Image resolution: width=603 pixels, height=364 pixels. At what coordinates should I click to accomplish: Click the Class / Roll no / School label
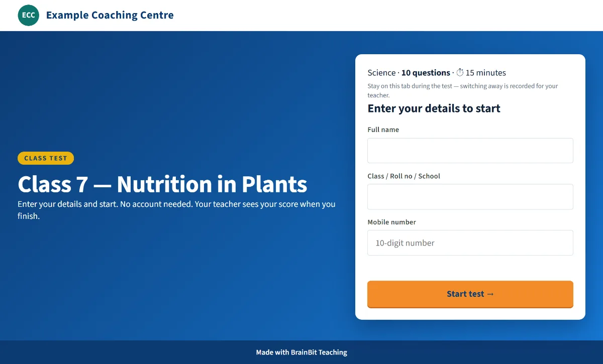pyautogui.click(x=404, y=176)
